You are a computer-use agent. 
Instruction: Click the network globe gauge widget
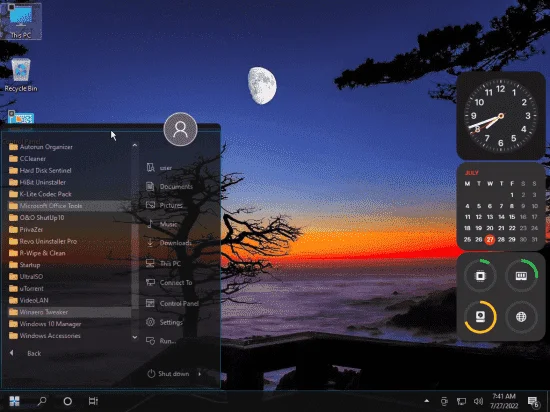521,317
